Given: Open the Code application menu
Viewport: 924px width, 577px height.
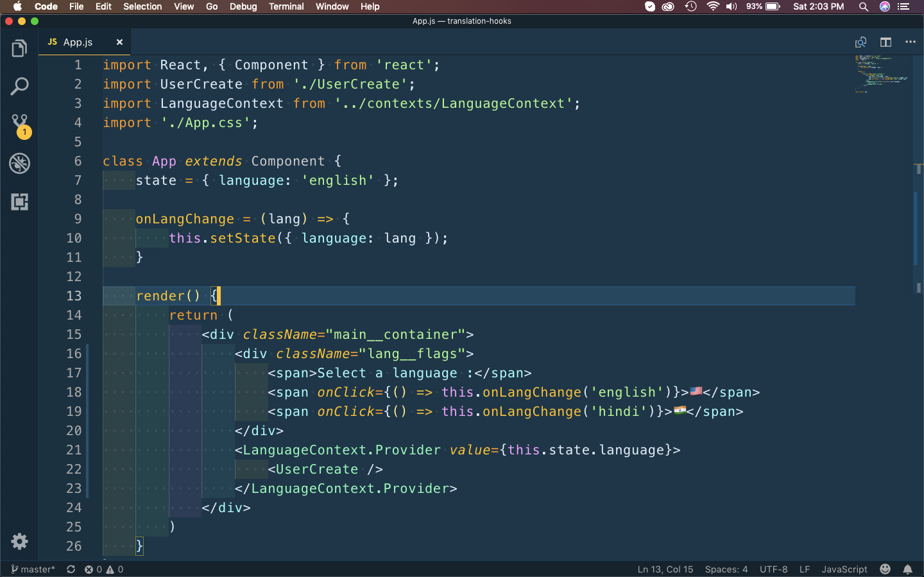Looking at the screenshot, I should (x=46, y=6).
